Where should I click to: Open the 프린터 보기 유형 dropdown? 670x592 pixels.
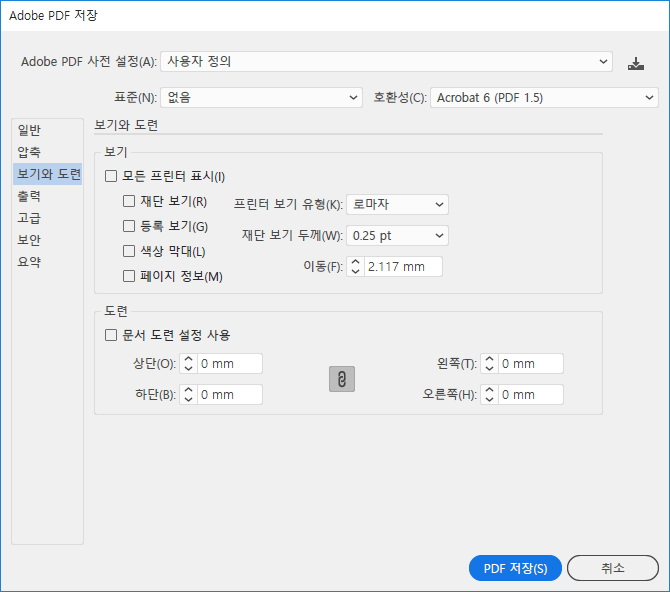tap(397, 204)
